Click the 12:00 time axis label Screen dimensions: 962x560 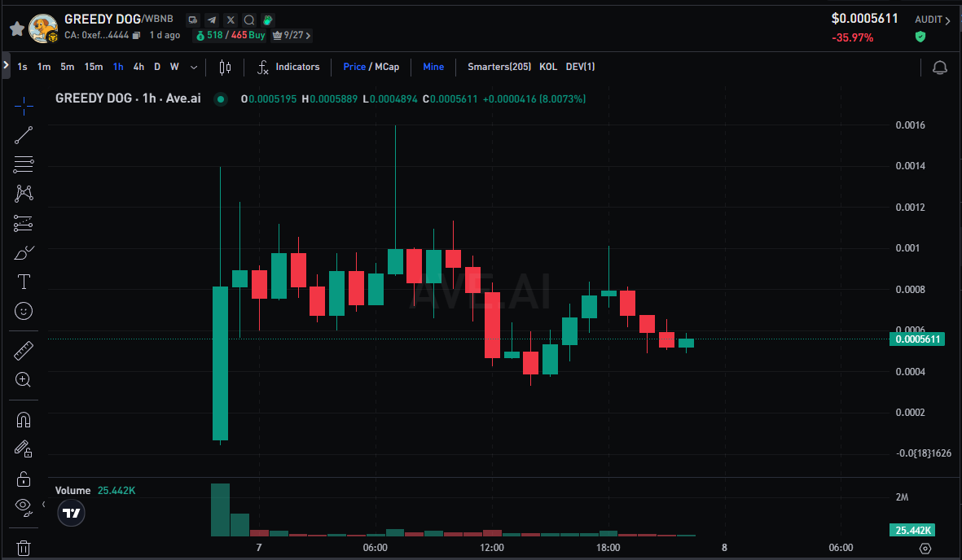click(491, 548)
